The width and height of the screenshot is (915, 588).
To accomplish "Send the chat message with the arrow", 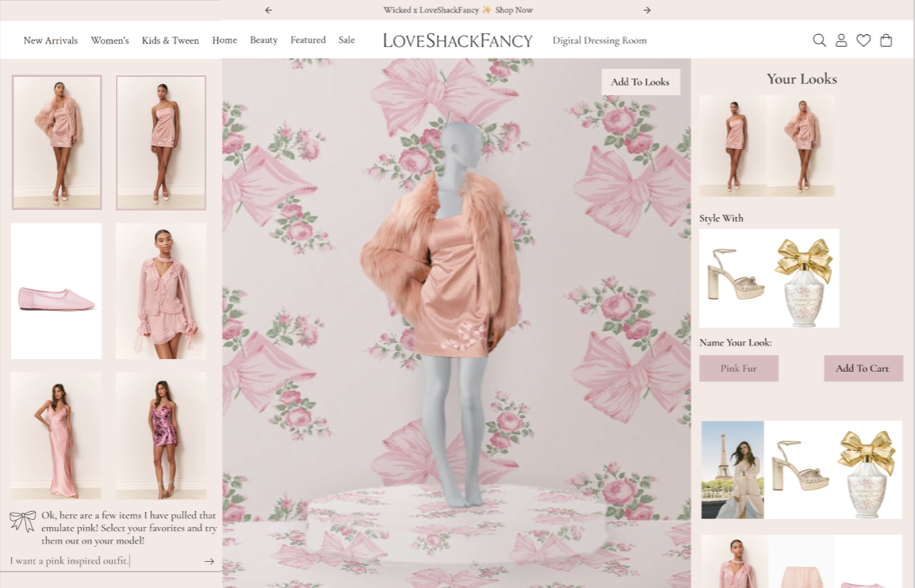I will (x=209, y=561).
